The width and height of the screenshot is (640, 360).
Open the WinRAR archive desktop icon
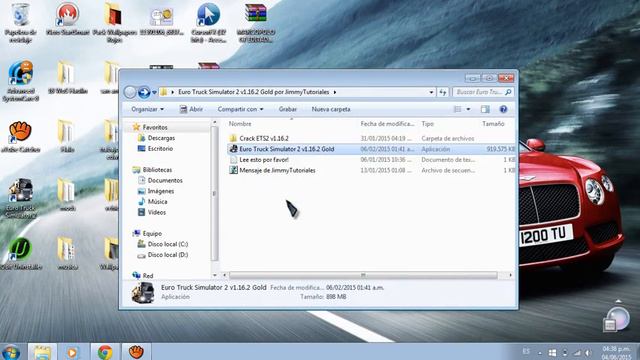click(x=256, y=23)
